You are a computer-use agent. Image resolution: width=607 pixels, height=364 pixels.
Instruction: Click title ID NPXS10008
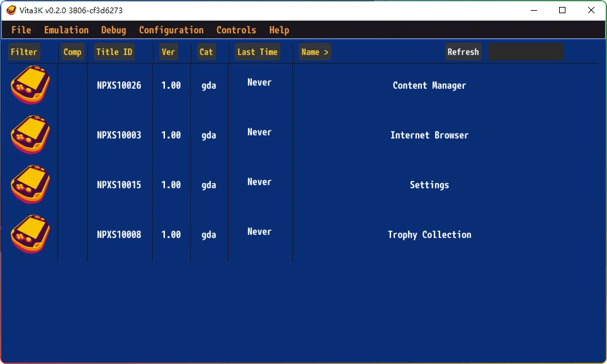(119, 234)
